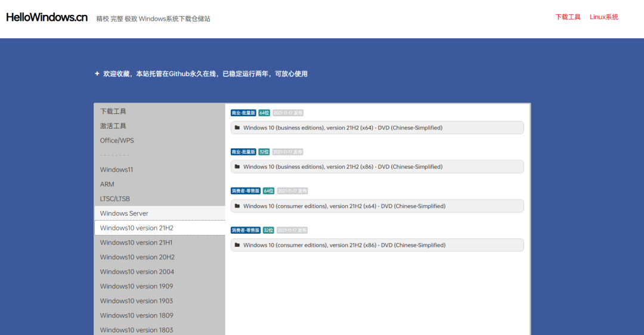Click date badge above consumer x86 entry
The height and width of the screenshot is (335, 644).
pos(292,230)
